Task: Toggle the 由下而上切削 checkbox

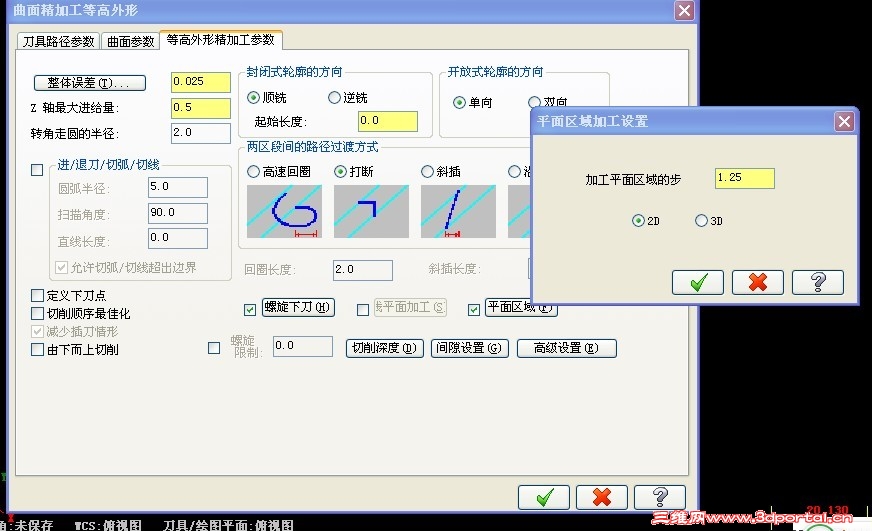Action: [x=37, y=350]
